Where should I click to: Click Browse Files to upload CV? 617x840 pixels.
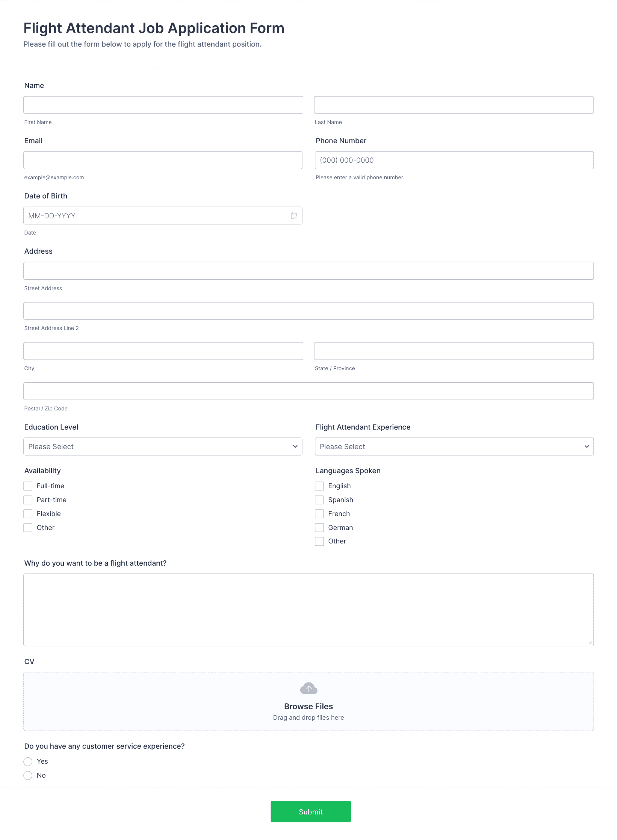308,706
